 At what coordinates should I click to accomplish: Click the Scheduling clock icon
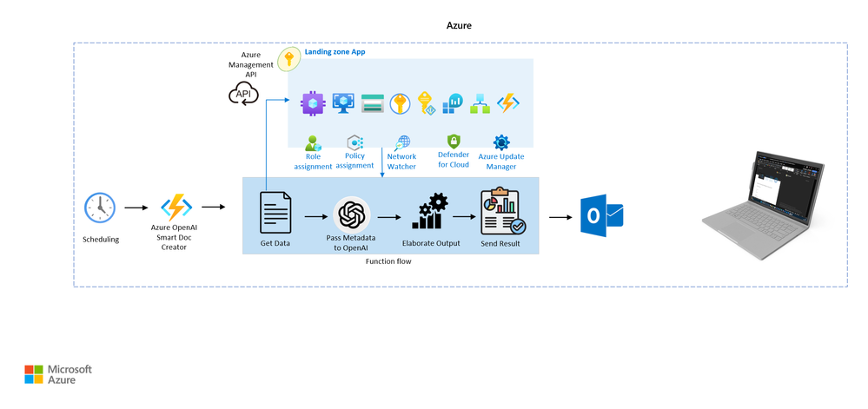[100, 208]
